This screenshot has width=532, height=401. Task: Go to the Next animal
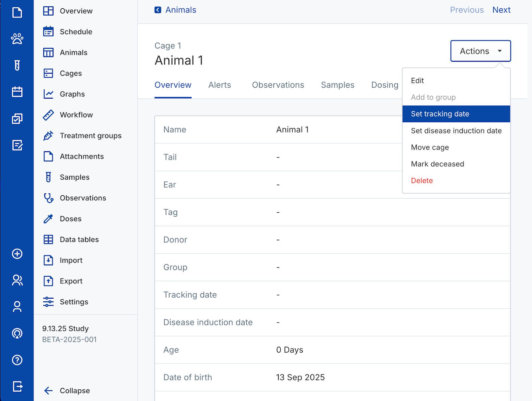(501, 10)
